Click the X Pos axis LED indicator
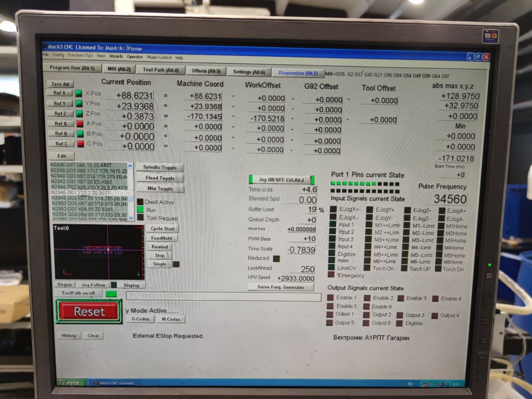The height and width of the screenshot is (399, 532). tap(79, 93)
